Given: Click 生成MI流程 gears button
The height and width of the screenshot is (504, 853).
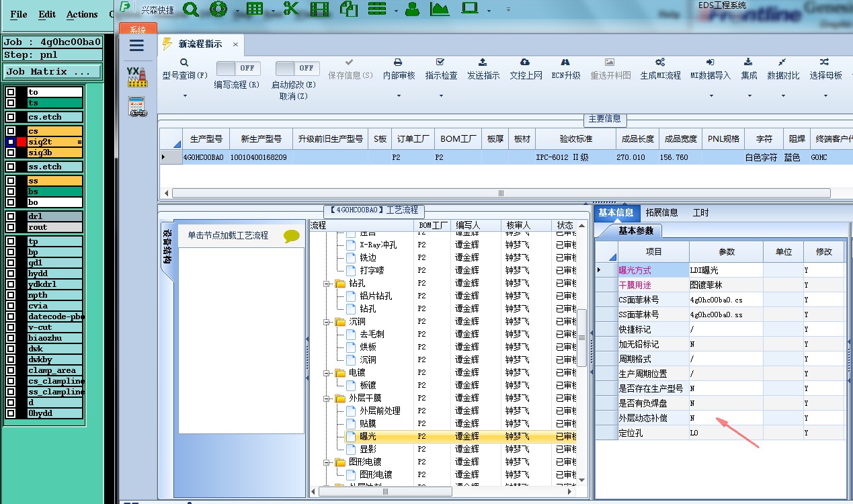Looking at the screenshot, I should [660, 69].
